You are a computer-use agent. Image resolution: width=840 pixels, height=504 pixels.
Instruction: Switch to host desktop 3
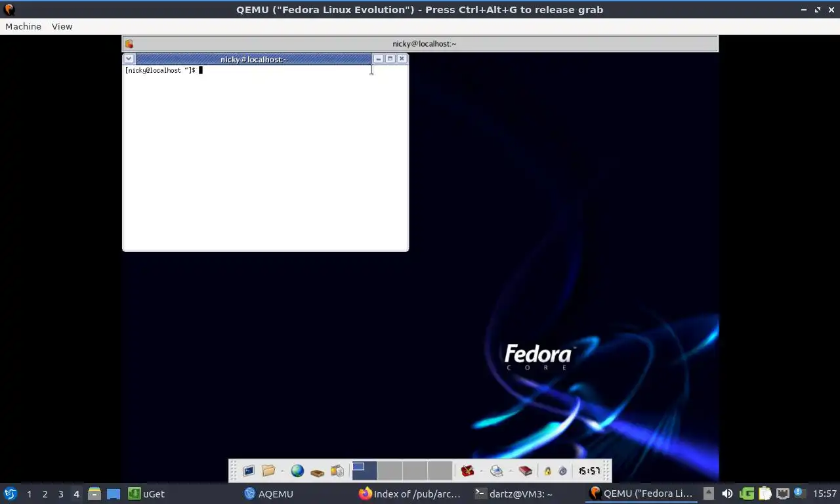pyautogui.click(x=60, y=494)
